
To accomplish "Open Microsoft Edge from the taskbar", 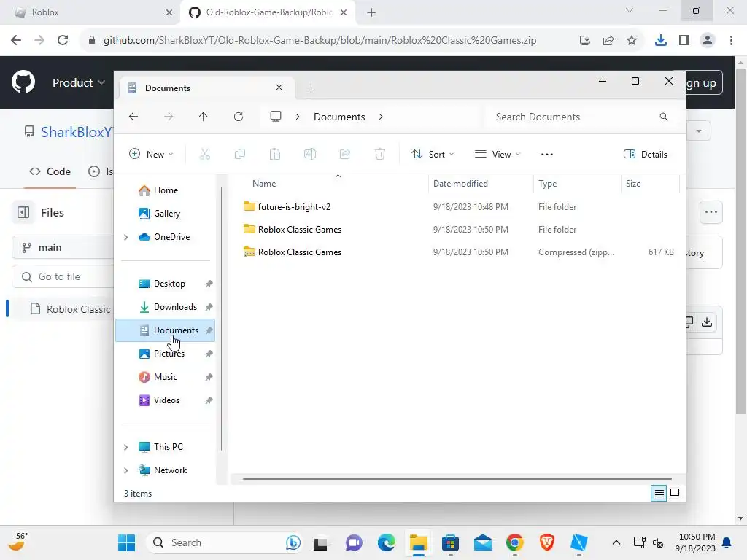I will (x=386, y=542).
